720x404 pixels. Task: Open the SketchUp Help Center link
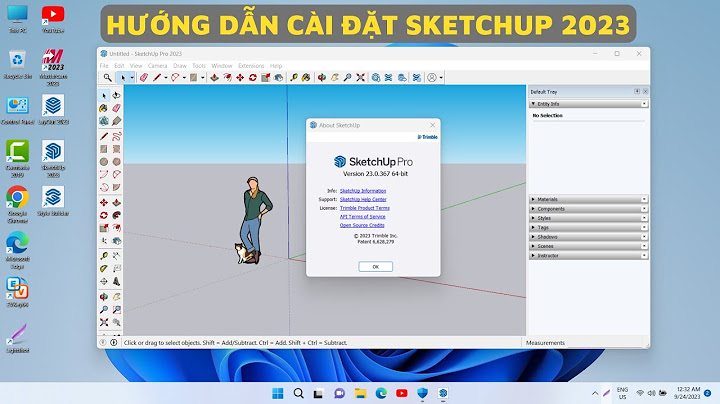point(363,199)
